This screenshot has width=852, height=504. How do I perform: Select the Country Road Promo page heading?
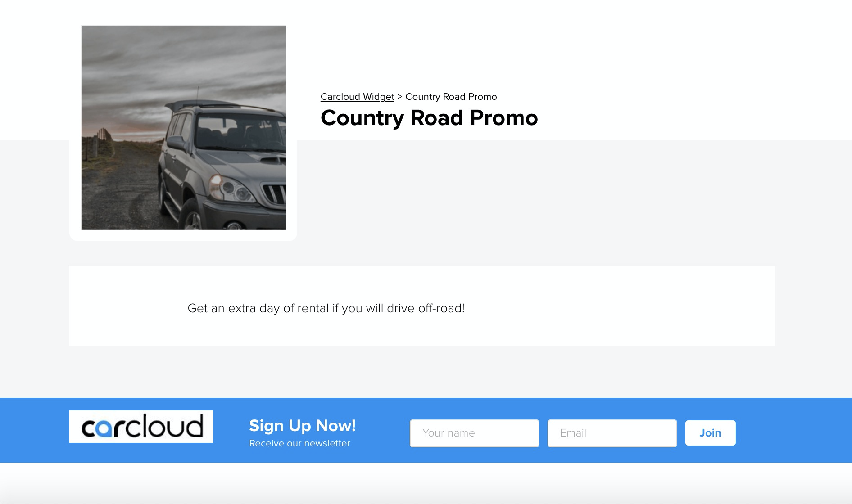coord(429,118)
